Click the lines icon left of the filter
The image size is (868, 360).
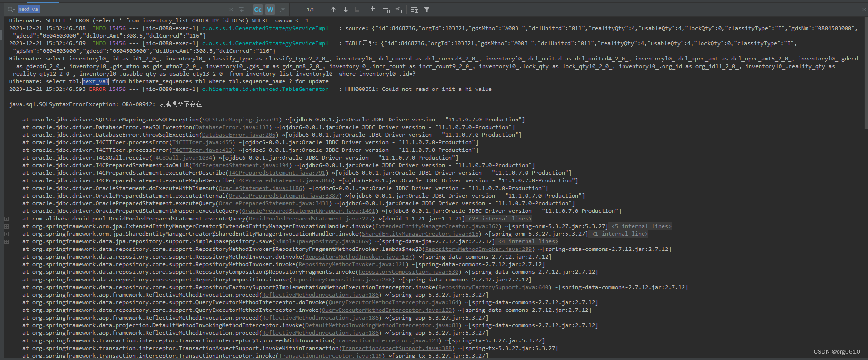[414, 10]
